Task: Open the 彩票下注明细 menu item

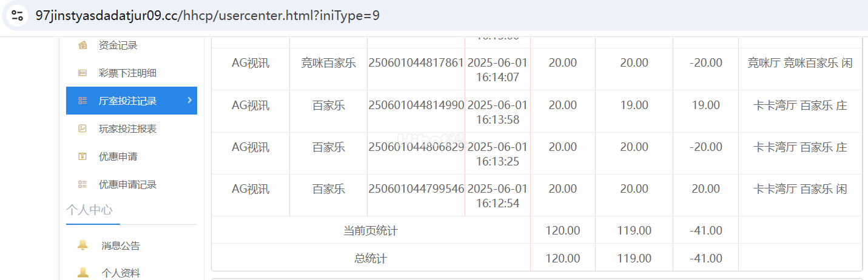Action: point(127,73)
